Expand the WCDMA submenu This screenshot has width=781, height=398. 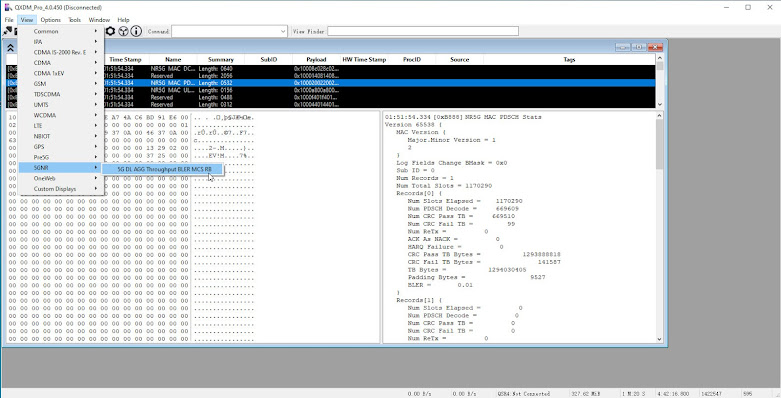[x=61, y=115]
